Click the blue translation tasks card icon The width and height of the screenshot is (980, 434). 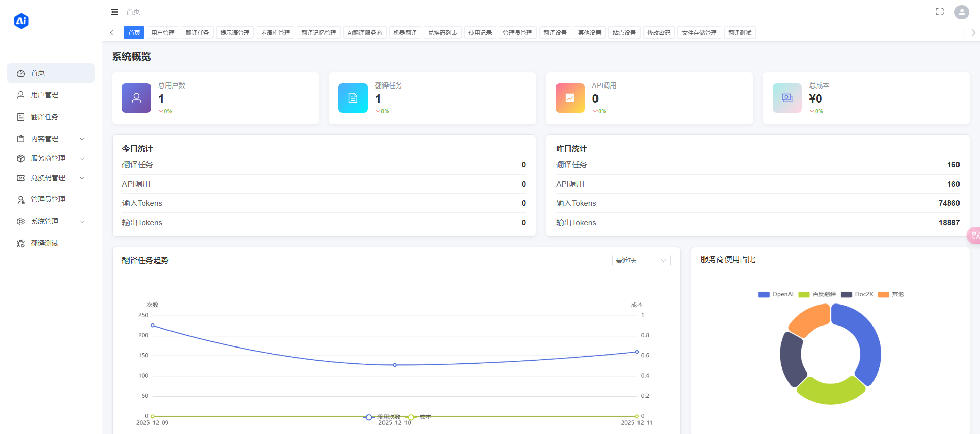(x=353, y=98)
